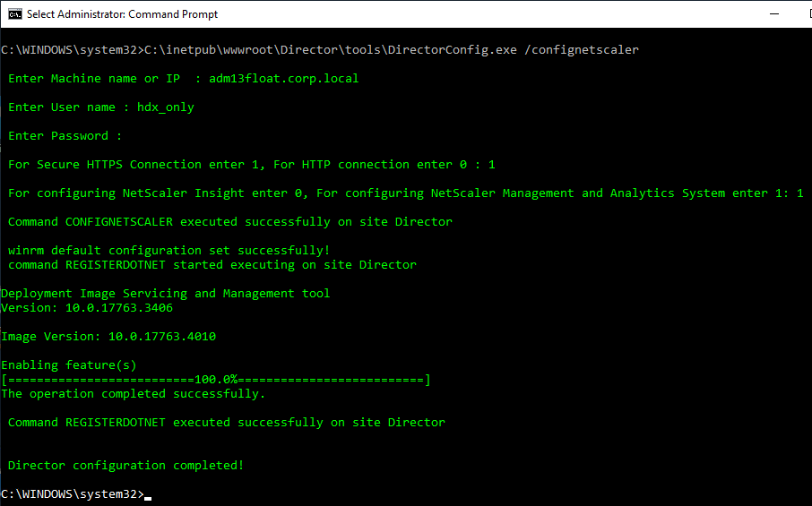Screen dimensions: 812x506
Task: Click the adm13float.corp.local machine name
Action: [284, 79]
